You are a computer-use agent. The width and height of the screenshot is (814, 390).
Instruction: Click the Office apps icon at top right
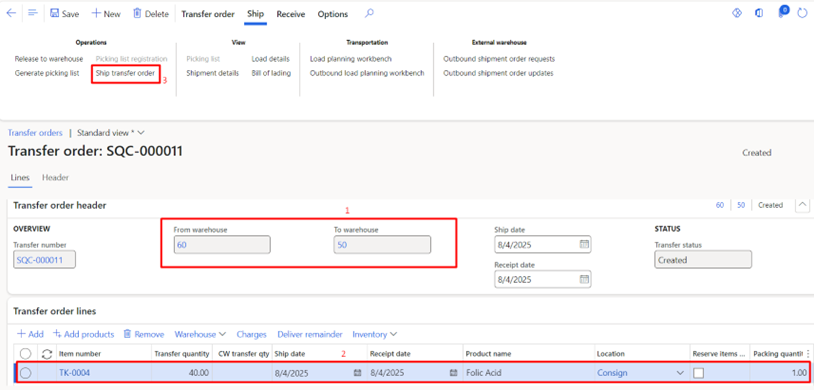click(759, 14)
